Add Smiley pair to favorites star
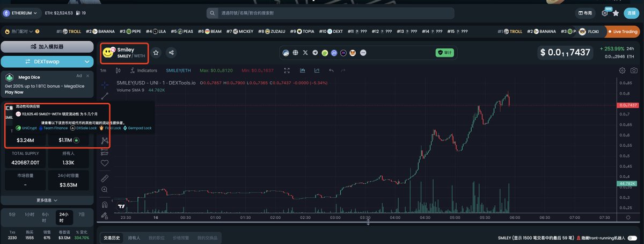Image resolution: width=644 pixels, height=244 pixels. [156, 53]
